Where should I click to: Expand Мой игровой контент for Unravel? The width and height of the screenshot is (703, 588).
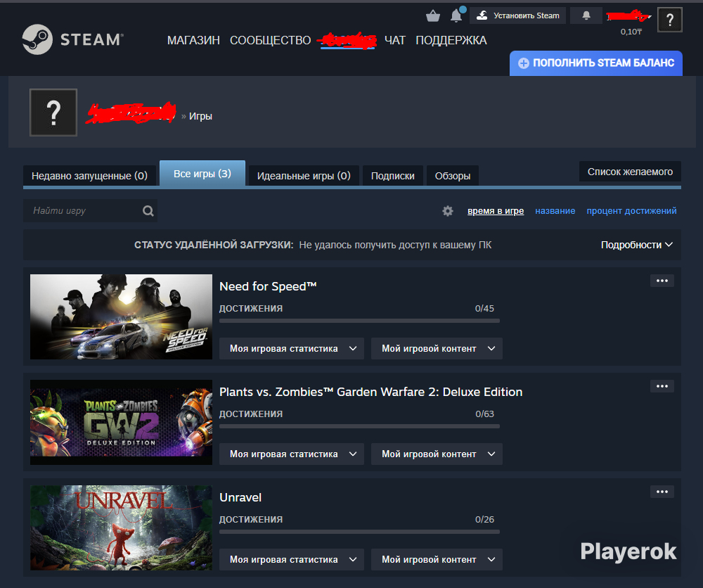(437, 559)
